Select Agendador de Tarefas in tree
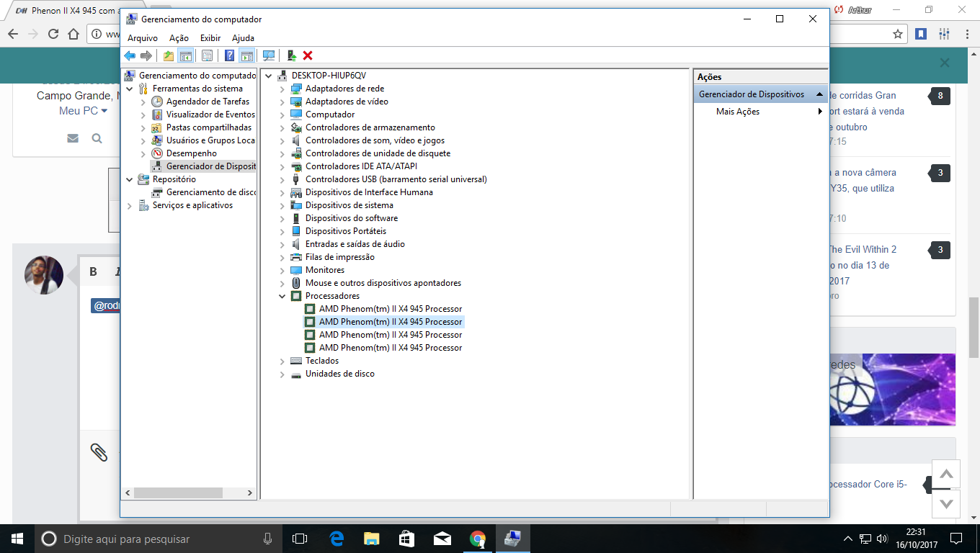Viewport: 980px width, 553px height. [208, 102]
